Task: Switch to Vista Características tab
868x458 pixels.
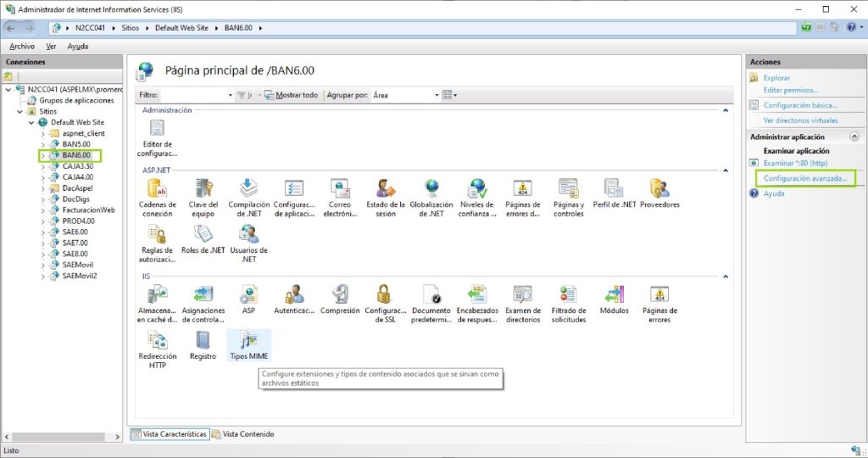Action: click(170, 434)
